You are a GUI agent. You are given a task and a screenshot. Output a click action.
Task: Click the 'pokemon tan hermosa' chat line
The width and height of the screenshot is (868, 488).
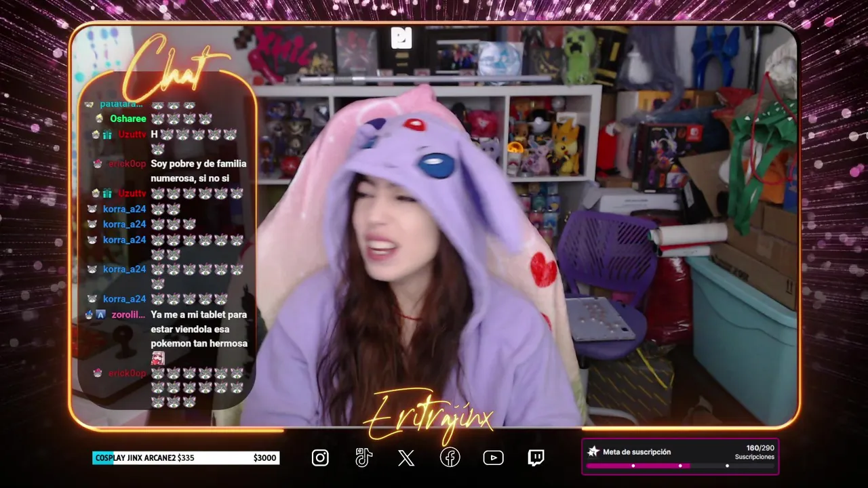(199, 344)
